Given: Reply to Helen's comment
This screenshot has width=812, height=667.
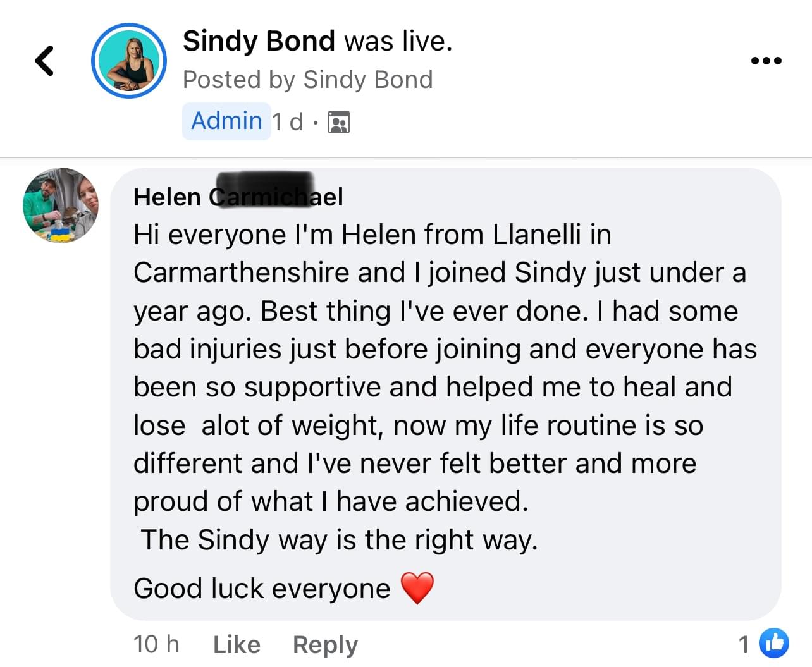Looking at the screenshot, I should click(x=325, y=644).
